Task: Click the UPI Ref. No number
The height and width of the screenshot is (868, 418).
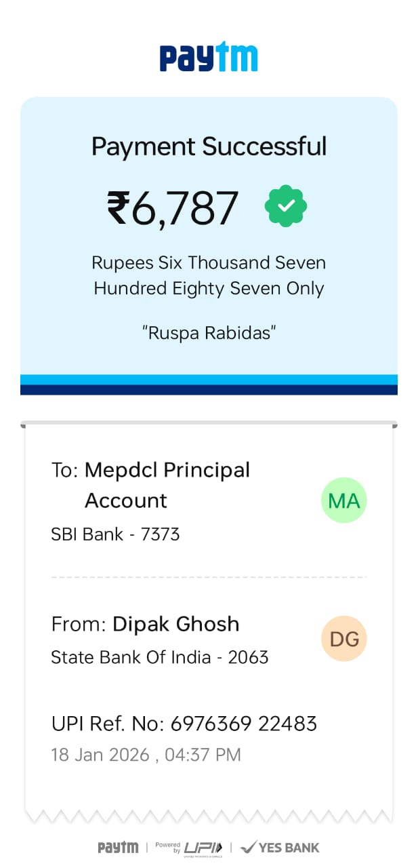Action: (243, 724)
